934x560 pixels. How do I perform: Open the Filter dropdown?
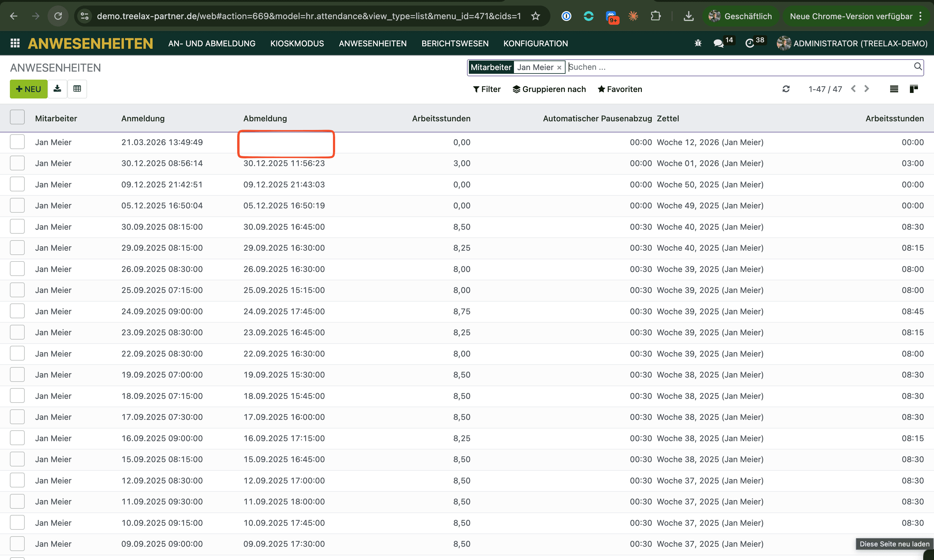pos(487,89)
